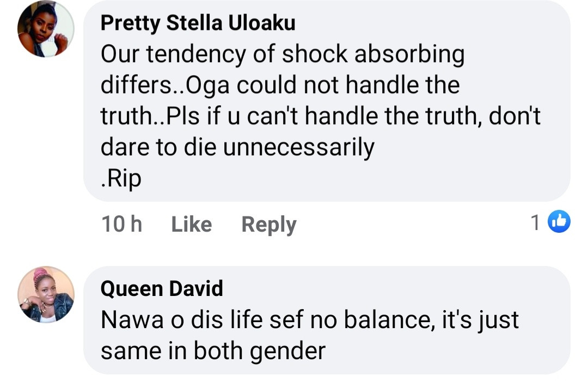Click the word "gender" in Queen David's comment
The height and width of the screenshot is (381, 588).
tap(289, 352)
